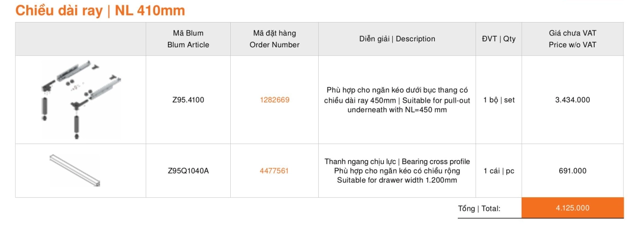This screenshot has height=229, width=644.
Task: Click the rail set product image
Action: (x=80, y=99)
